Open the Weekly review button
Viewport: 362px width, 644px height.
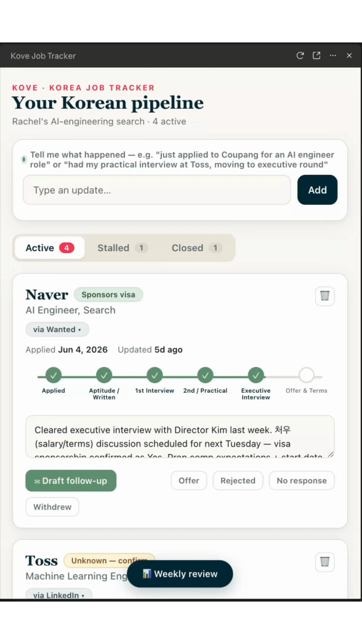coord(180,574)
